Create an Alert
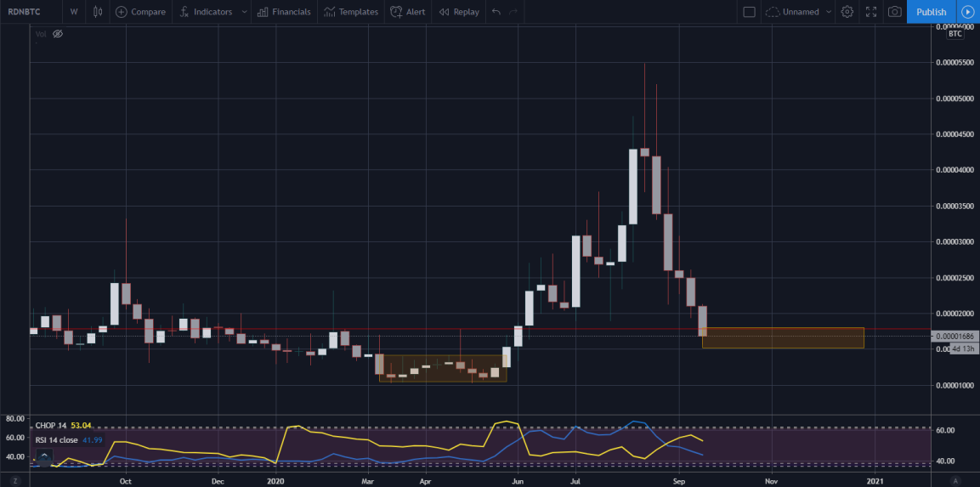The width and height of the screenshot is (980, 487). tap(407, 12)
